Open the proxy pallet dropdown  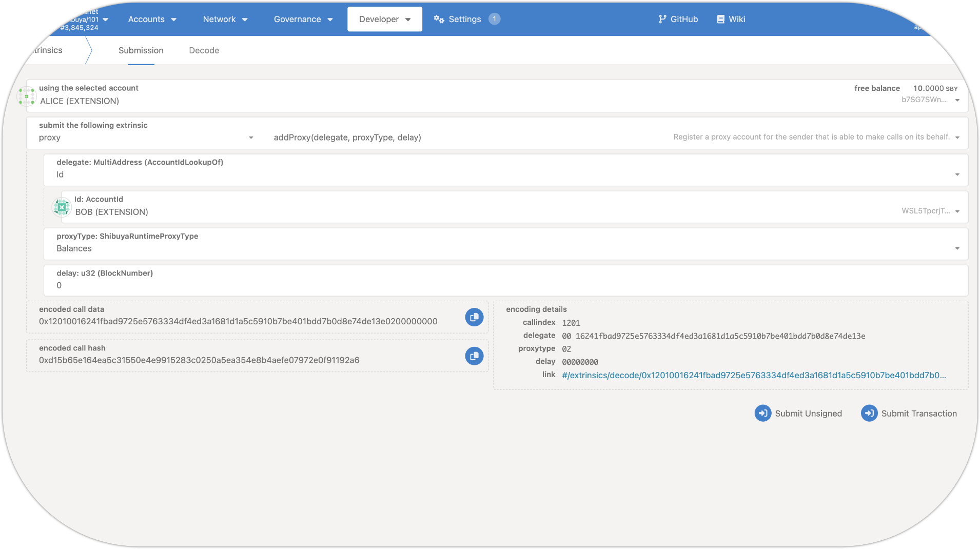coord(146,138)
